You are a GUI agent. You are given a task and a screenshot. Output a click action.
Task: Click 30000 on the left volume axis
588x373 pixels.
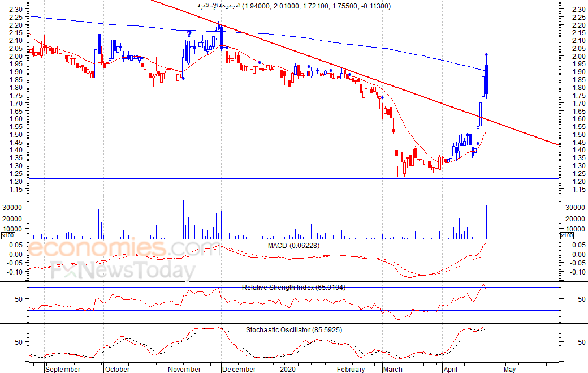click(x=12, y=207)
